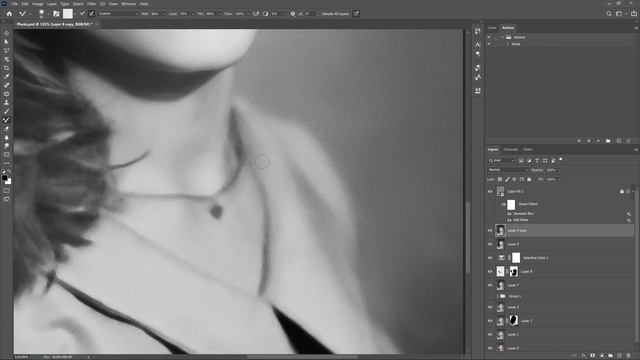640x360 pixels.
Task: Select the Eyedropper tool
Action: pos(7,76)
